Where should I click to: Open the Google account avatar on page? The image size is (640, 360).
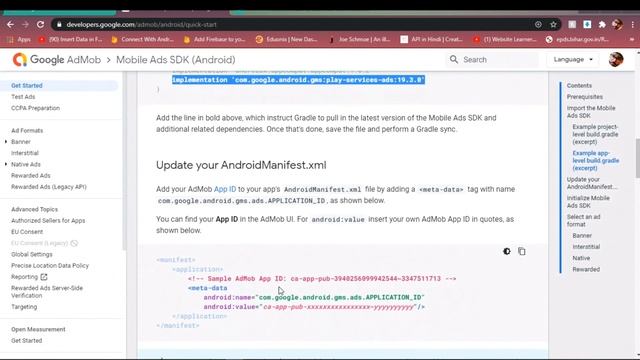click(616, 60)
